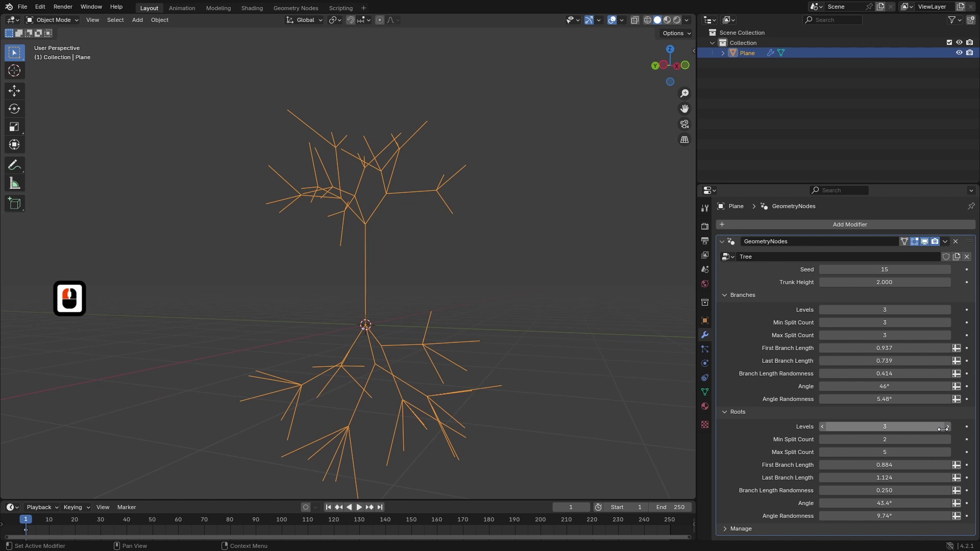
Task: Collapse the Branches section of the modifier
Action: click(x=724, y=295)
